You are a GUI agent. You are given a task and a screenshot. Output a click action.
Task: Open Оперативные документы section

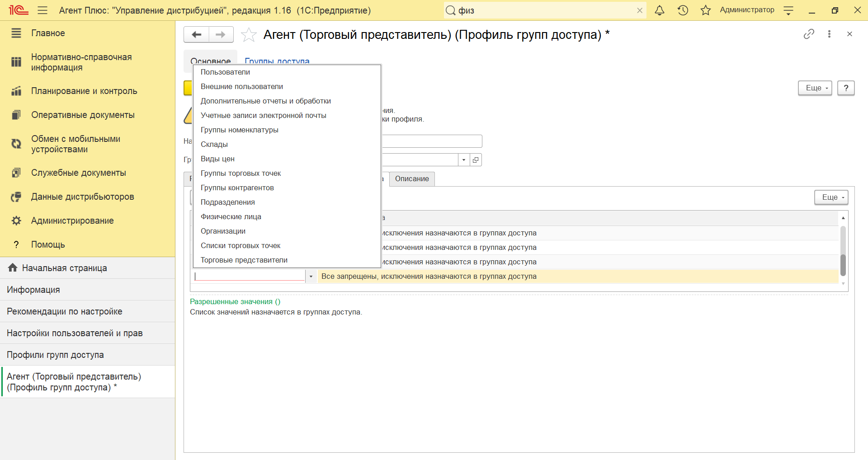tap(83, 115)
